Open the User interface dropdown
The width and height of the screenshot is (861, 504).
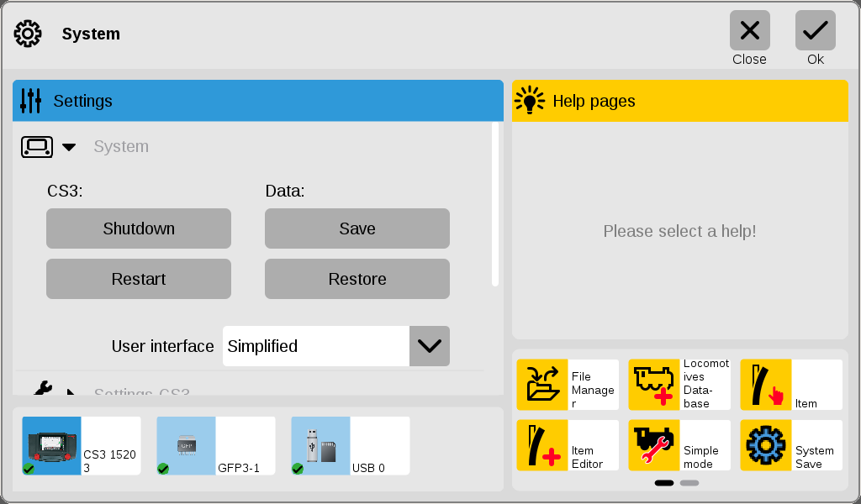pyautogui.click(x=429, y=346)
